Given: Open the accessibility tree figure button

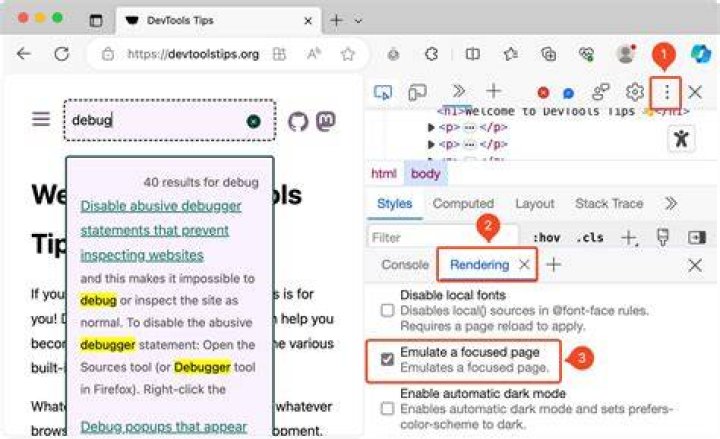Looking at the screenshot, I should 681,138.
